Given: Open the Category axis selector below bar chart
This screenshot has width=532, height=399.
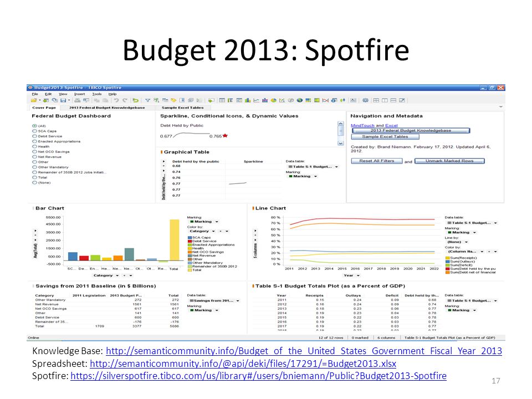Looking at the screenshot, I should tap(106, 275).
